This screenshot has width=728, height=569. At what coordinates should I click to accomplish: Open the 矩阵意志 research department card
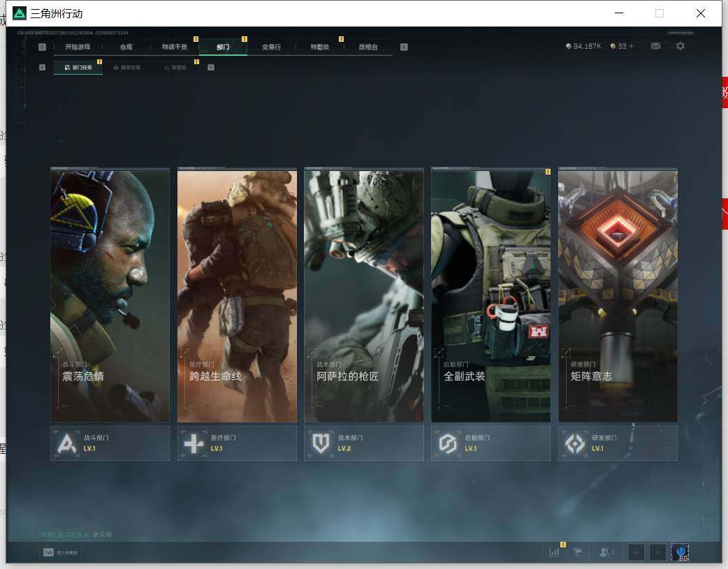click(x=618, y=296)
